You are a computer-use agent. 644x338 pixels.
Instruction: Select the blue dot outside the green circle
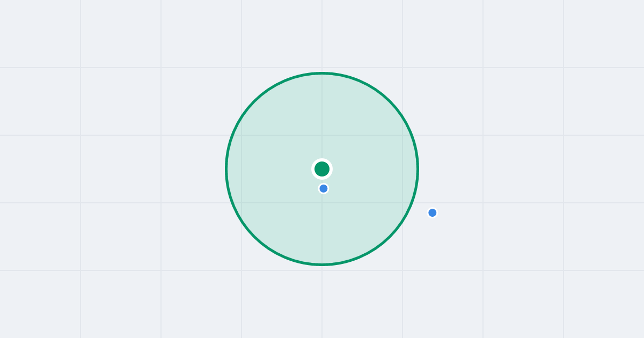tap(433, 213)
